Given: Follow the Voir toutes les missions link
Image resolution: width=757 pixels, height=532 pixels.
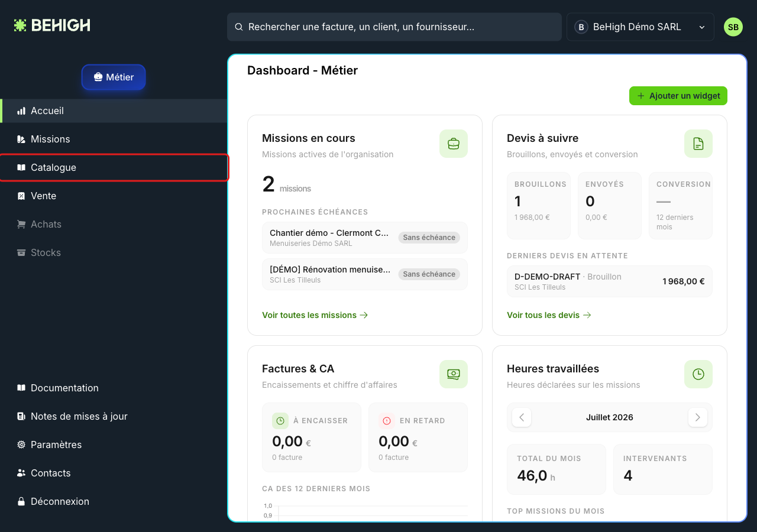Looking at the screenshot, I should 315,315.
